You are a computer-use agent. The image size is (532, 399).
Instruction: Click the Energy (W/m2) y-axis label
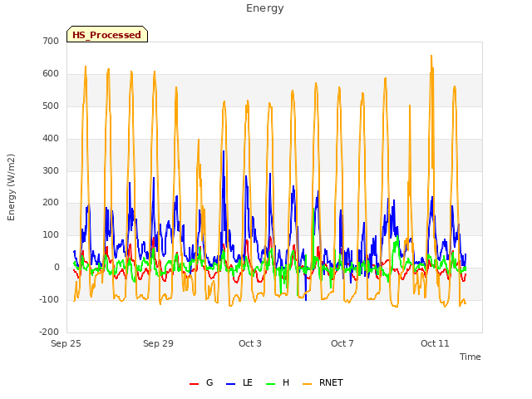click(x=11, y=187)
